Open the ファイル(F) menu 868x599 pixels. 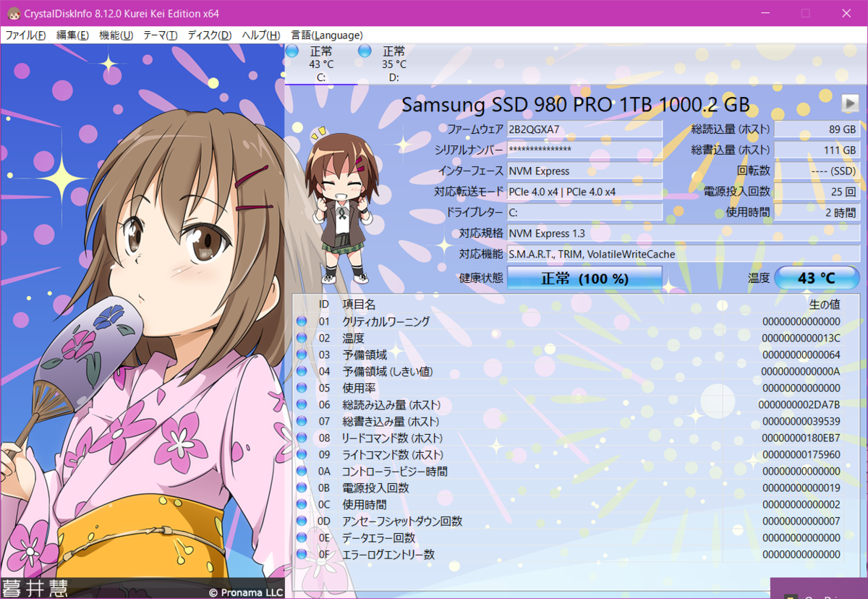tap(26, 35)
